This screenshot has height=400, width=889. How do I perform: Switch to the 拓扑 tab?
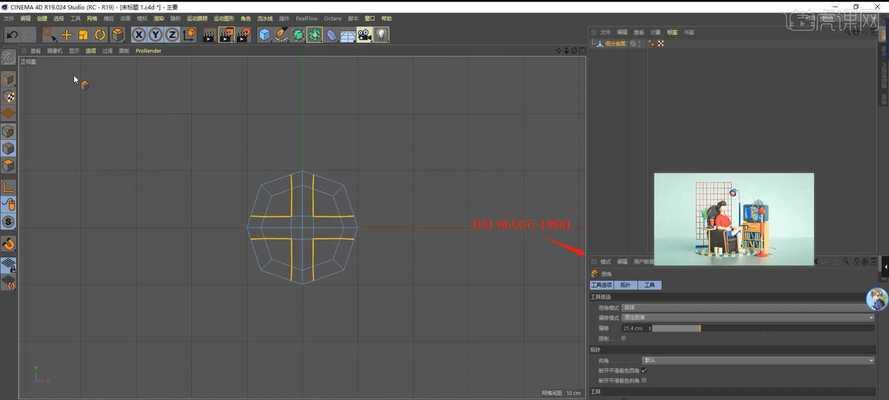[x=625, y=285]
